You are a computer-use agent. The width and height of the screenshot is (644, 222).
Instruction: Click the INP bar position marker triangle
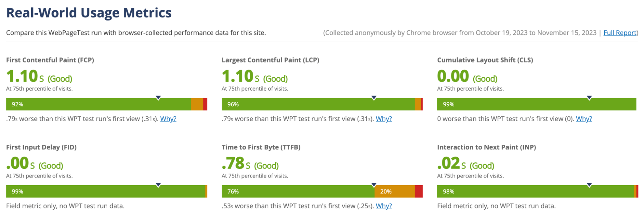pos(590,184)
